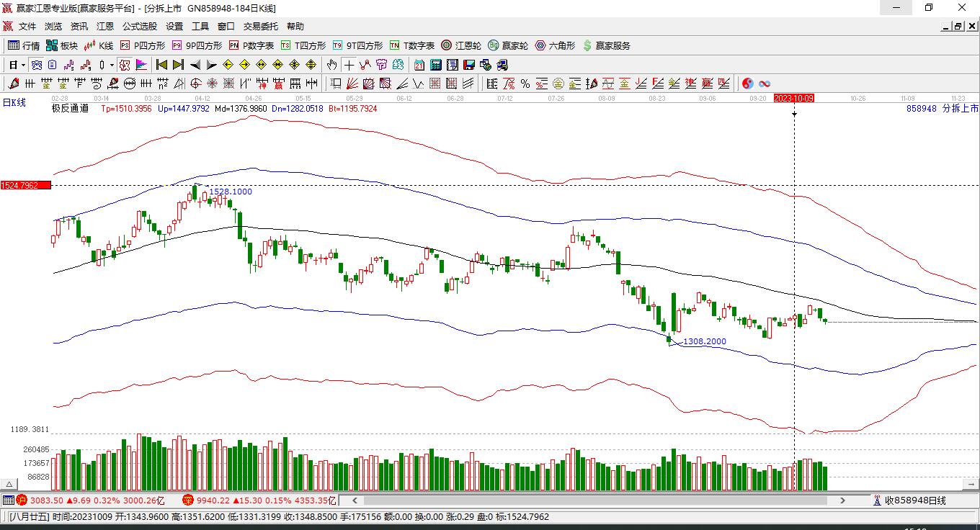Click the 858948 分拆上市 title label
This screenshot has height=530, width=980.
click(x=943, y=109)
